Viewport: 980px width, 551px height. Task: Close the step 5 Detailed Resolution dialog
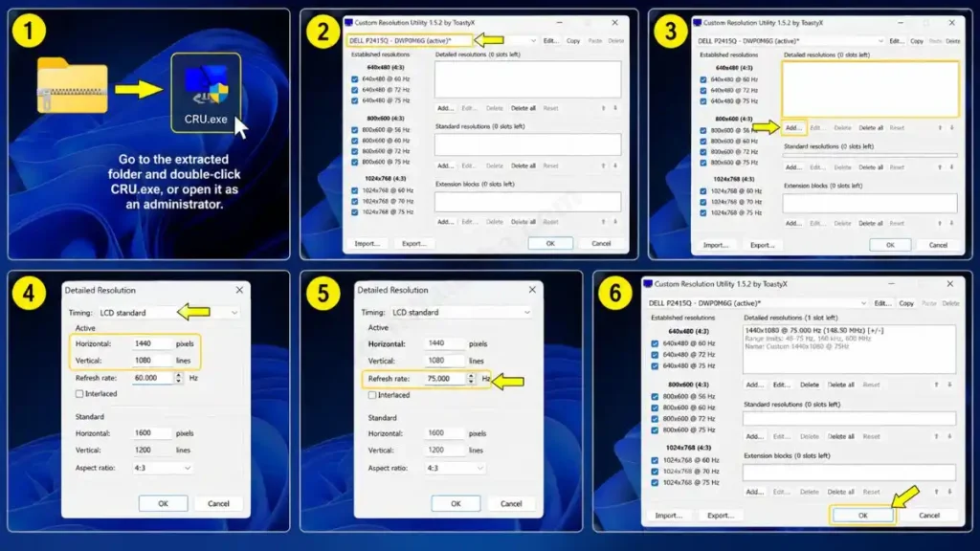[532, 290]
